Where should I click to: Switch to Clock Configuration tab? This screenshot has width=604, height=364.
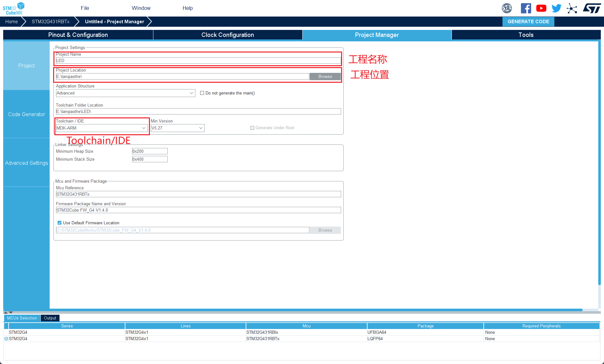pos(228,35)
